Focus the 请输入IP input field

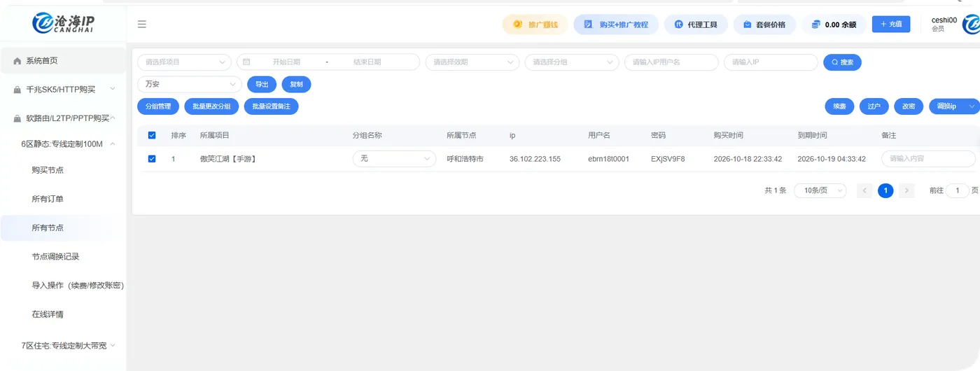coord(771,62)
